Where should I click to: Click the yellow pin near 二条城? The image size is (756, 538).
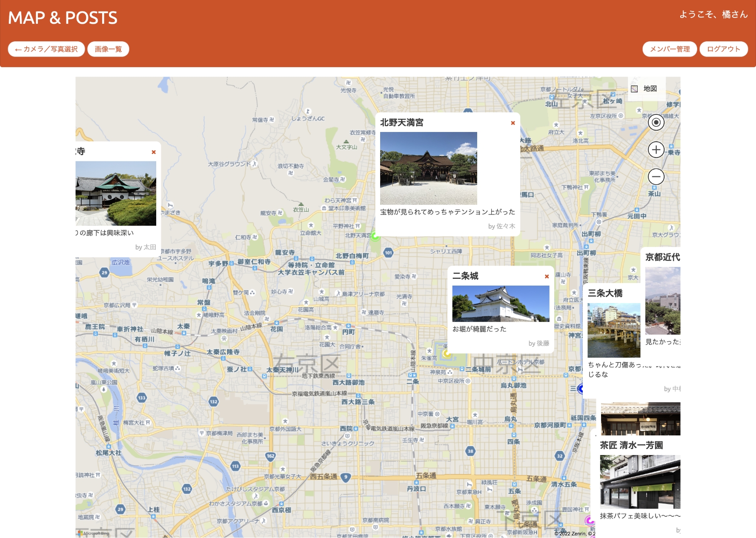click(447, 353)
